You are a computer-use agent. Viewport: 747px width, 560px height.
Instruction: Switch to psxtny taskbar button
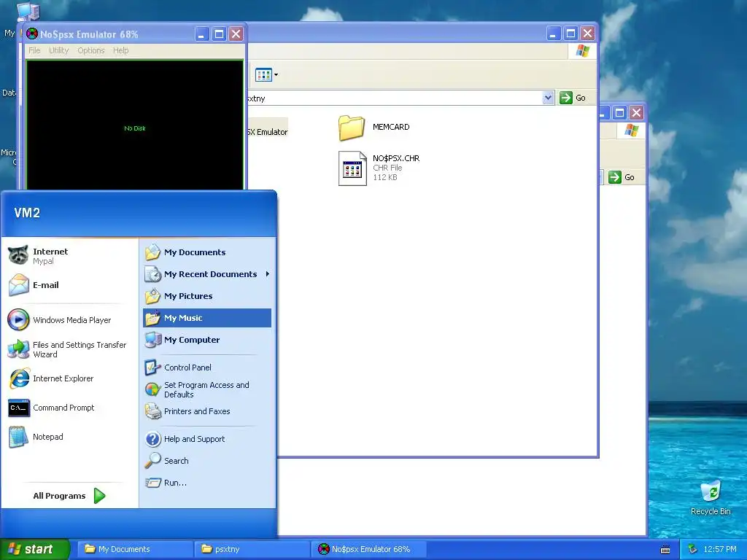(x=252, y=549)
